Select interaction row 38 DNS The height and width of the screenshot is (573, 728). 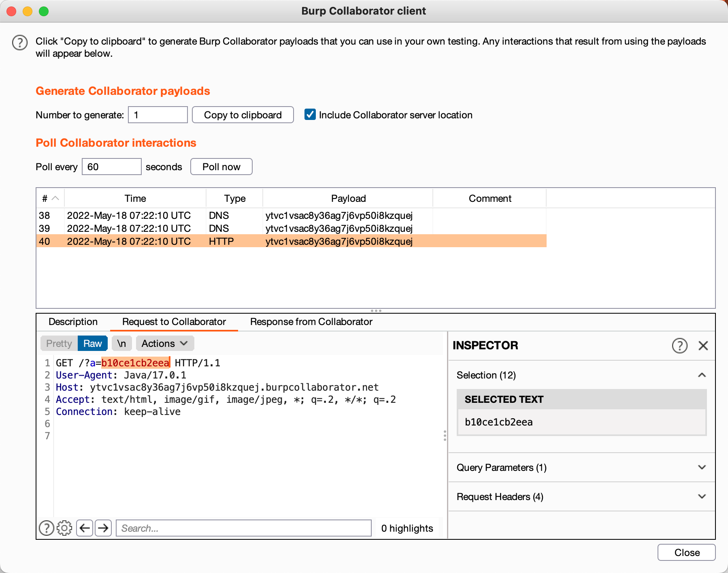click(x=292, y=215)
